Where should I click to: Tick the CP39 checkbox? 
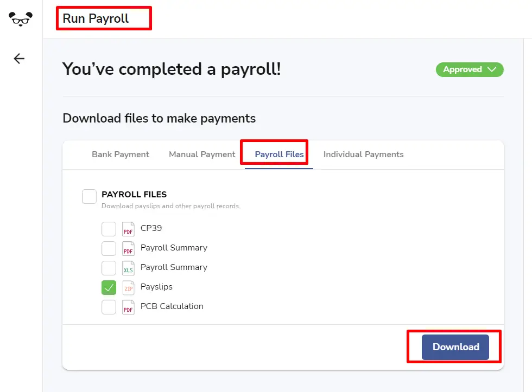[x=109, y=229]
